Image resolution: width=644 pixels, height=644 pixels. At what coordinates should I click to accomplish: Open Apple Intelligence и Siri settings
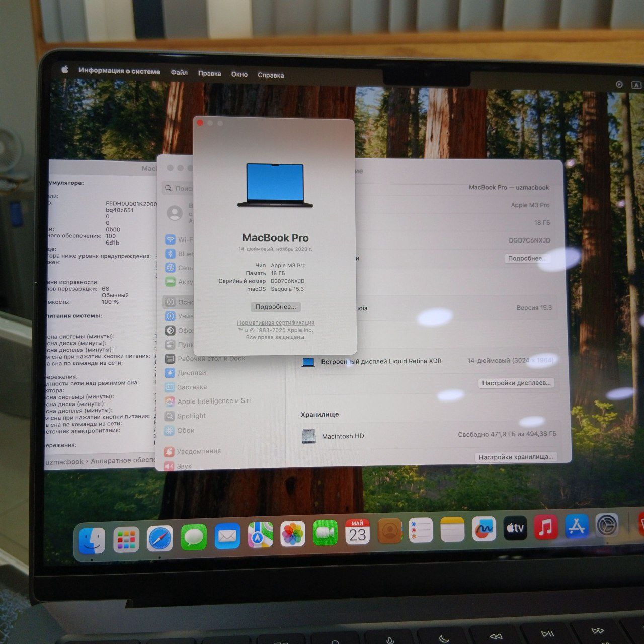[207, 401]
